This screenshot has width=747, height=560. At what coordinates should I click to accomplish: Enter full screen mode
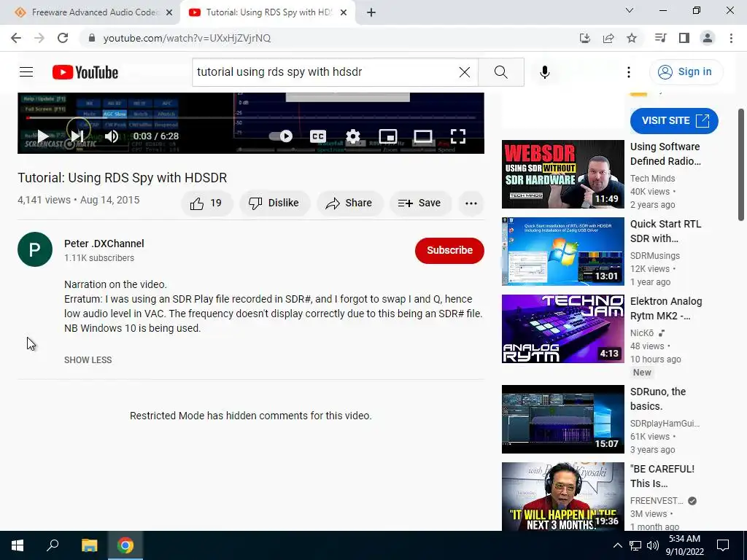(x=458, y=136)
